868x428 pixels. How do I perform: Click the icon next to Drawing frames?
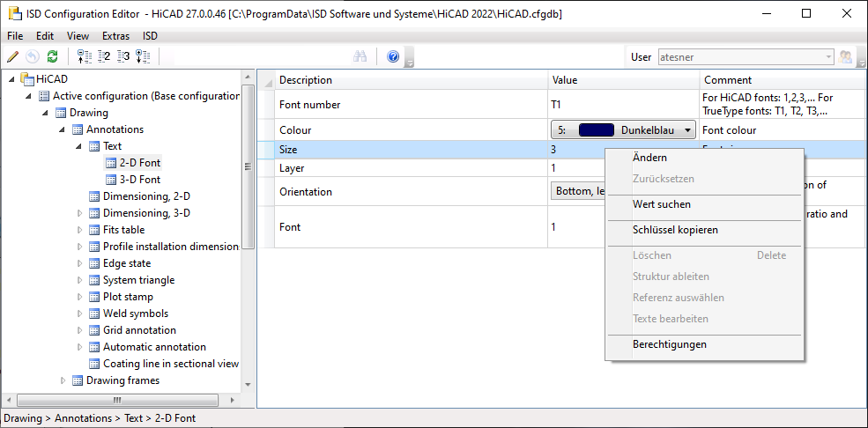point(78,380)
